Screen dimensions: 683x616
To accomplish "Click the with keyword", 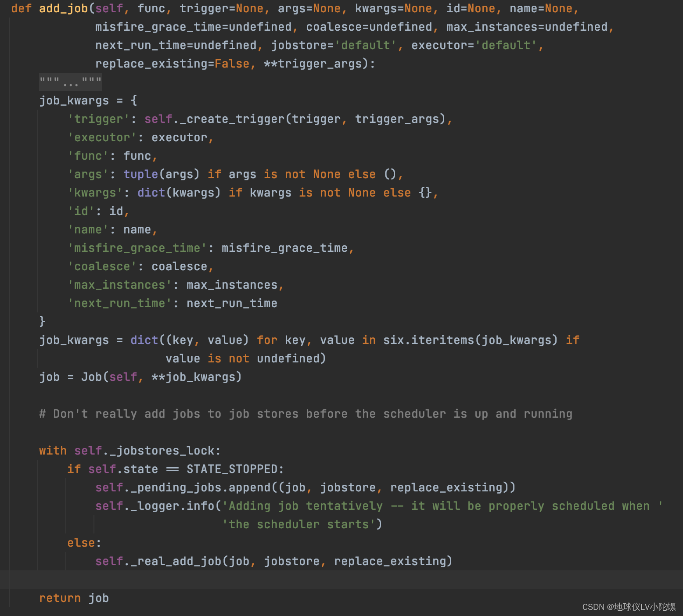I will [53, 451].
